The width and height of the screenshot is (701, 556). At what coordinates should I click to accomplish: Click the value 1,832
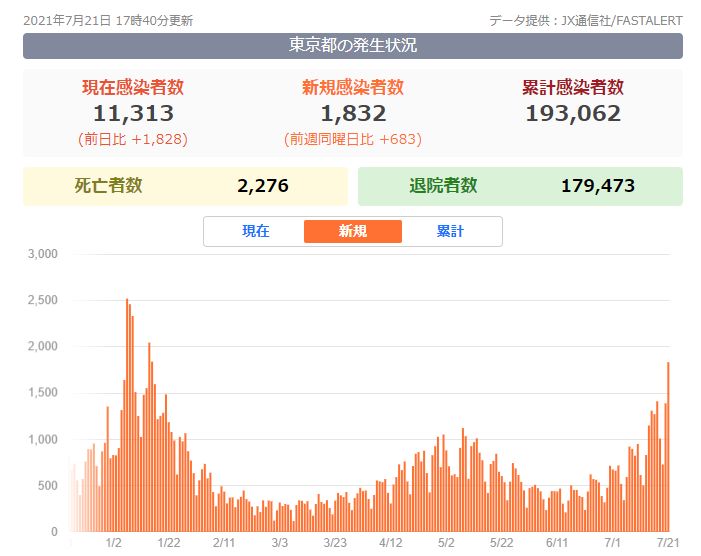tap(353, 114)
